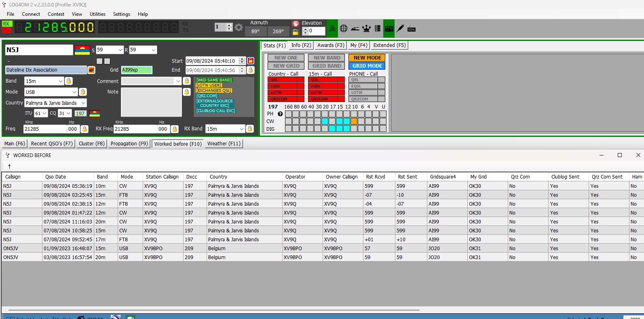Open the Contest menu

[56, 14]
